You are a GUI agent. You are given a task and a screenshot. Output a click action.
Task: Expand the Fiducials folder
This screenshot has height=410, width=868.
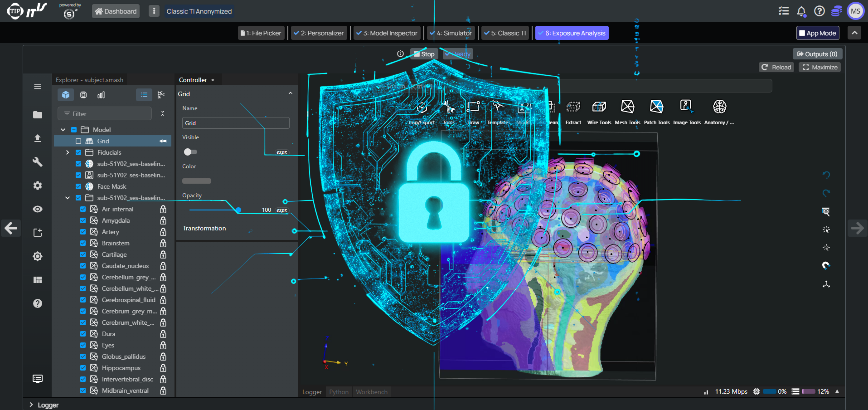click(x=67, y=152)
